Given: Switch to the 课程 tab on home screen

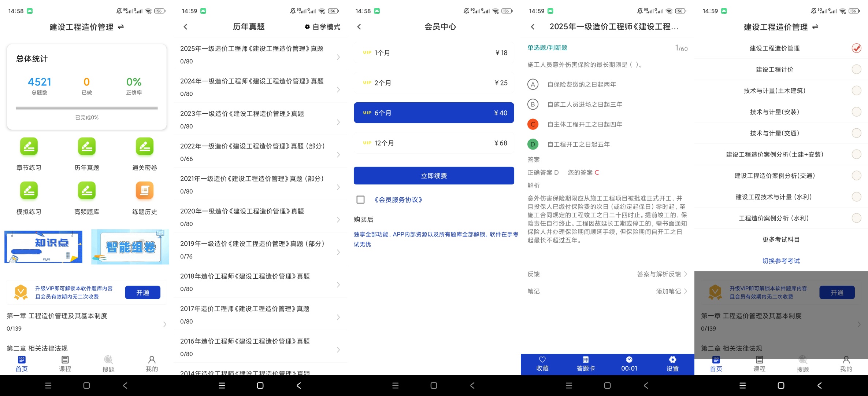Looking at the screenshot, I should (65, 364).
